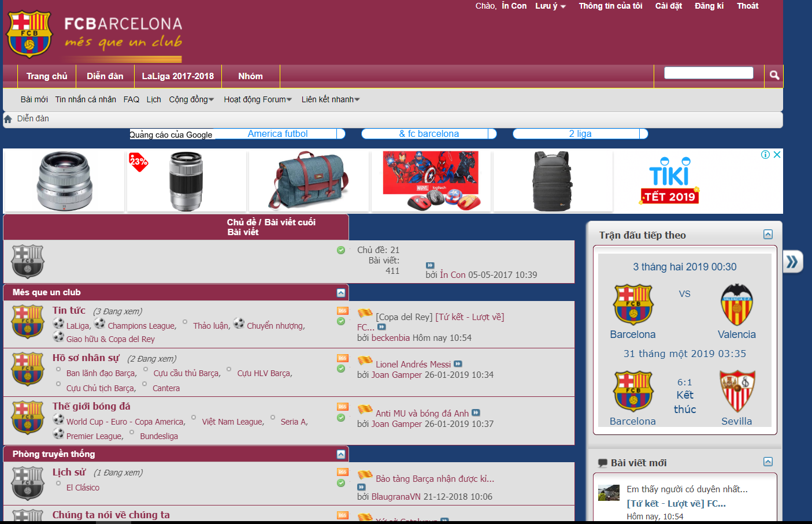Open Thông tin của tôi link

point(611,6)
